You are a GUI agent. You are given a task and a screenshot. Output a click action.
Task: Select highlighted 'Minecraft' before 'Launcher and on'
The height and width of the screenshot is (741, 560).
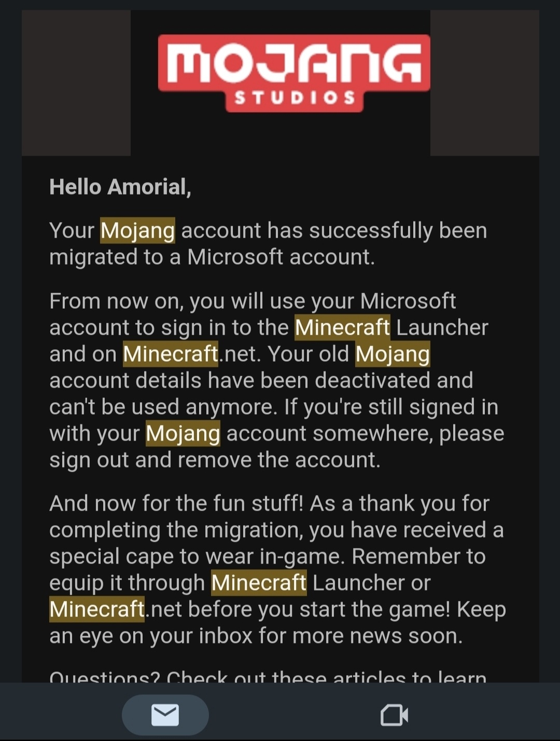point(342,327)
